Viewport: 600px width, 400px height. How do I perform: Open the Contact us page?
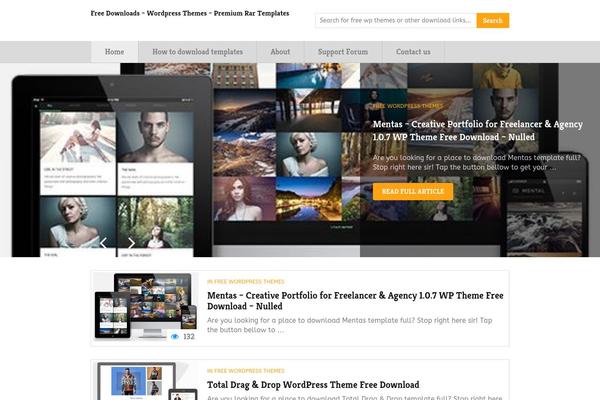(x=413, y=52)
